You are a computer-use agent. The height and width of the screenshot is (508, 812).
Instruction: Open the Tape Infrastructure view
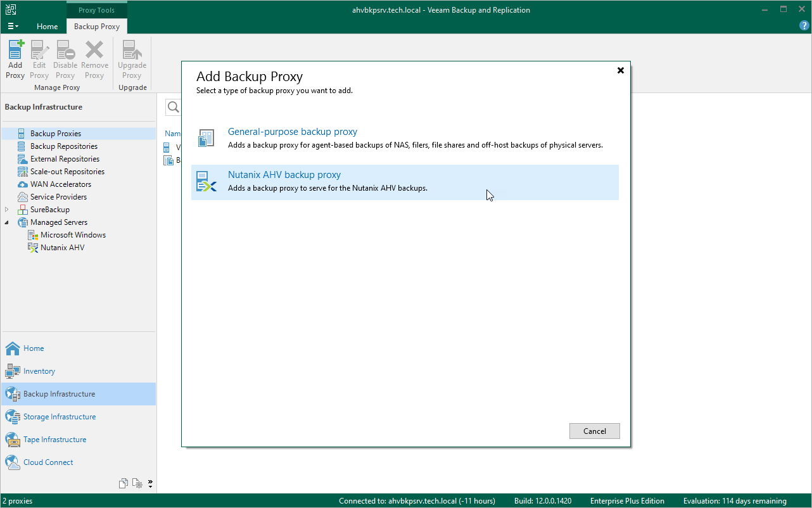point(79,440)
